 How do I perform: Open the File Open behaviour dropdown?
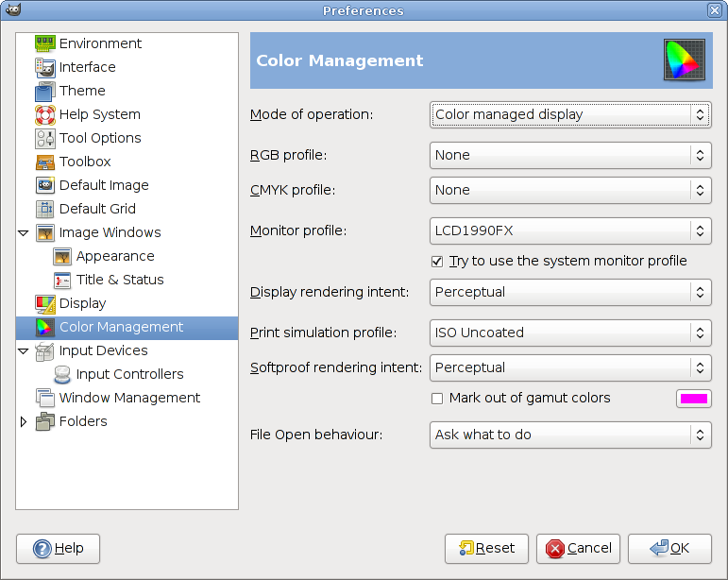pyautogui.click(x=570, y=435)
